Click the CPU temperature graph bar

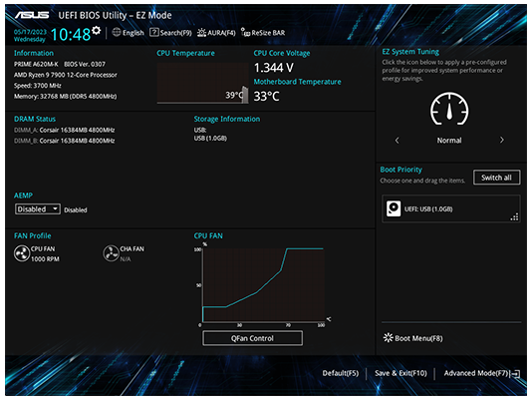245,95
